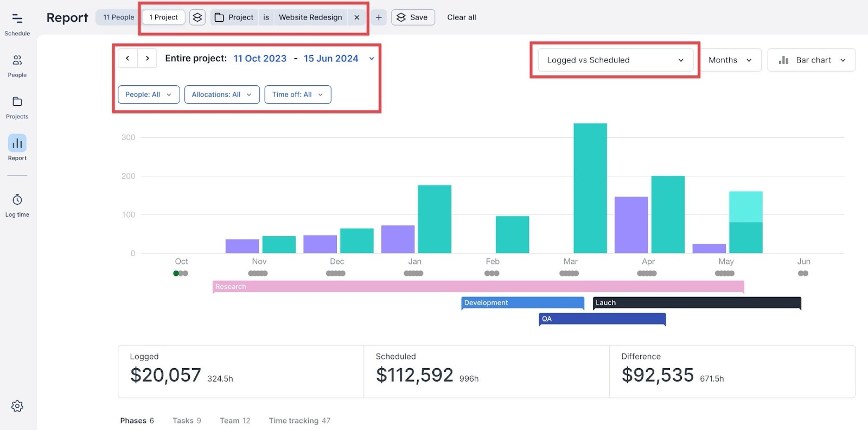Toggle the 1 Project filter chip

click(x=163, y=17)
